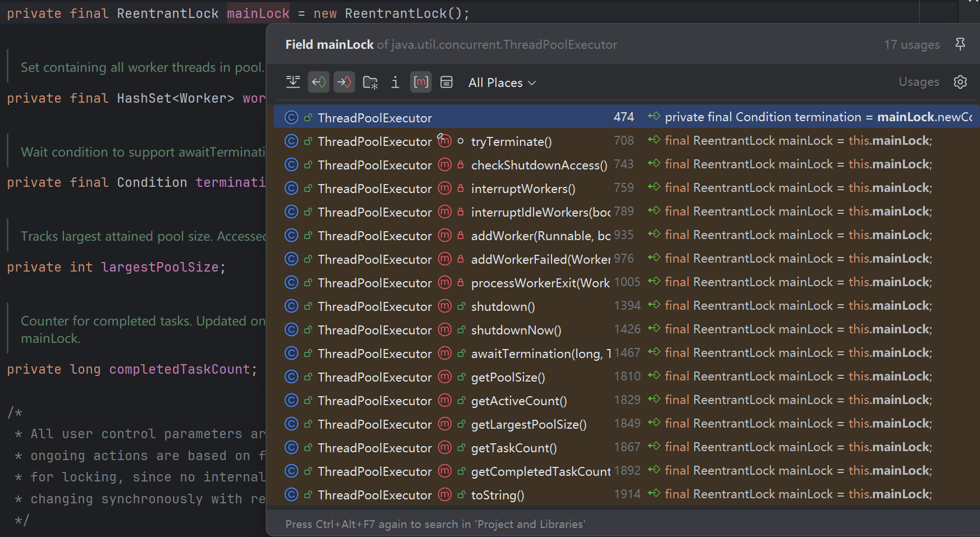The width and height of the screenshot is (980, 537).
Task: Click the highlighted mainLock field in the editor
Action: (258, 13)
